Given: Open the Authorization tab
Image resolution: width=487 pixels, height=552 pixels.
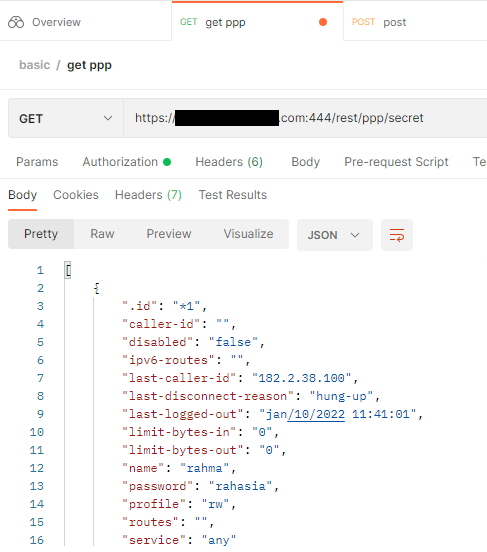Looking at the screenshot, I should click(x=120, y=162).
